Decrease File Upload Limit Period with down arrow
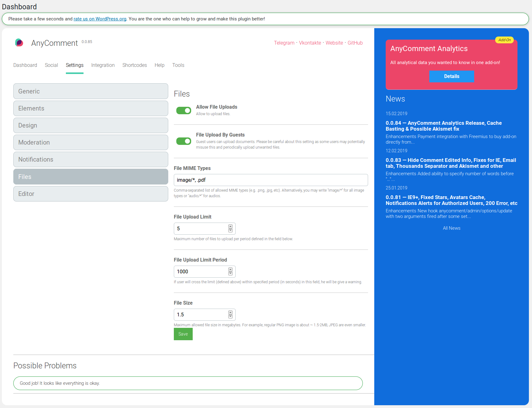This screenshot has width=532, height=408. [230, 273]
